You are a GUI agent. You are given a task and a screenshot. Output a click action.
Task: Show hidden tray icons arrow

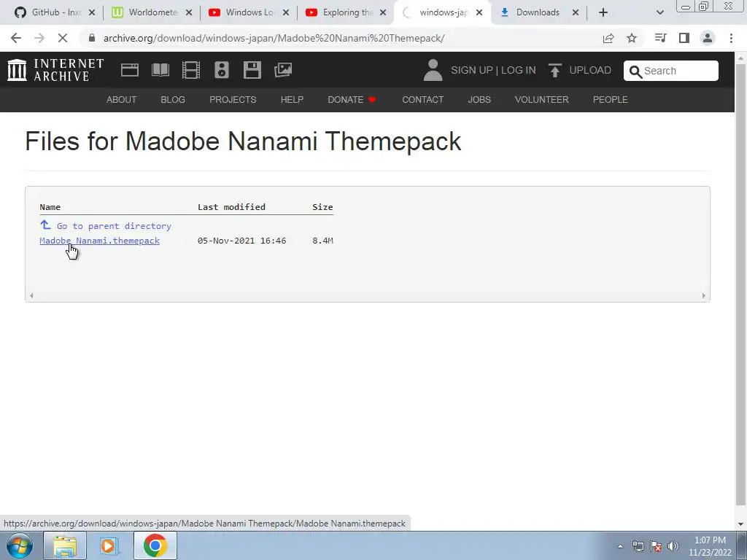click(620, 546)
